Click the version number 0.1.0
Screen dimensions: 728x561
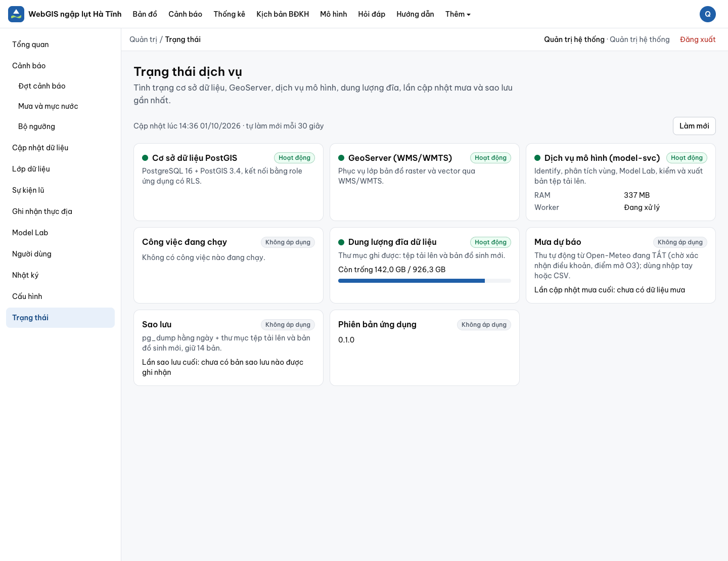[346, 340]
